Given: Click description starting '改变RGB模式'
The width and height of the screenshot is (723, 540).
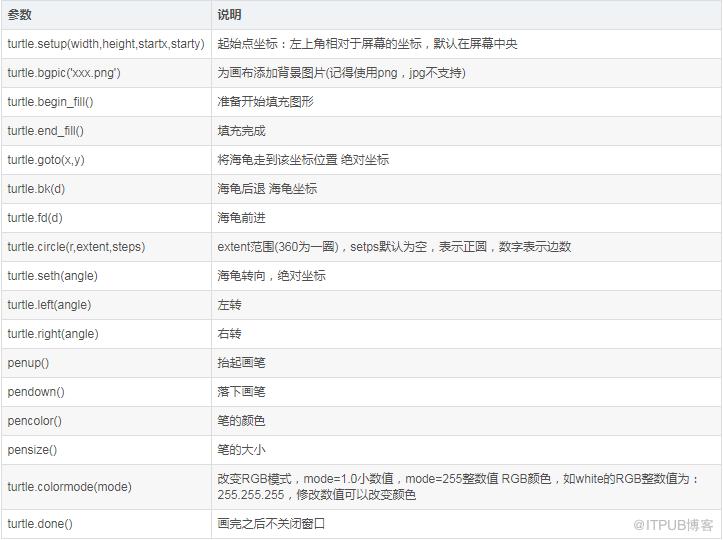Looking at the screenshot, I should click(458, 487).
